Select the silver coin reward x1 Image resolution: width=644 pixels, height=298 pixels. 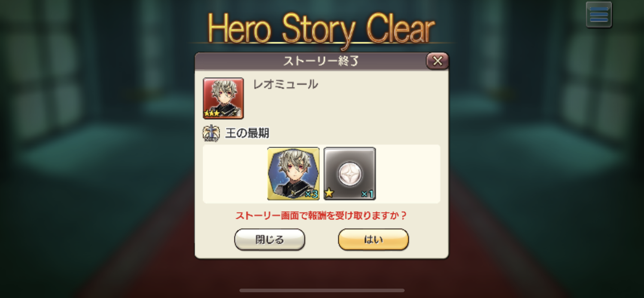pos(350,174)
